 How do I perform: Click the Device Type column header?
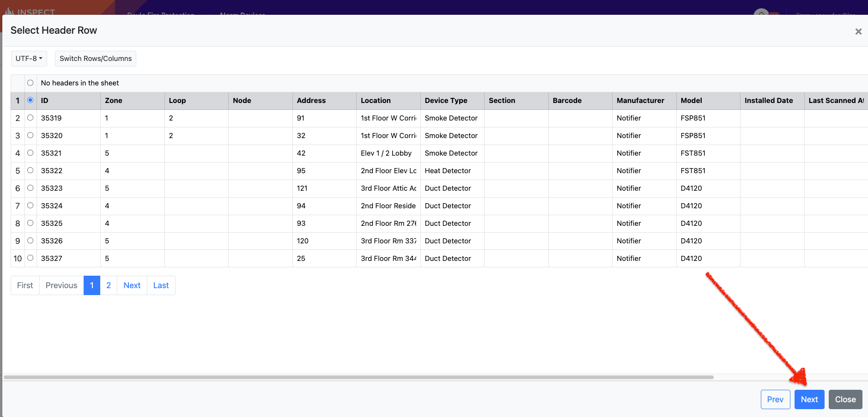(452, 101)
